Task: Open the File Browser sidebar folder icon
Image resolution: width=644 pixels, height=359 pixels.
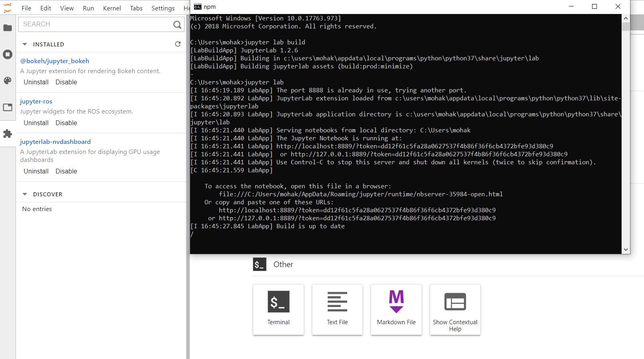Action: [x=8, y=28]
